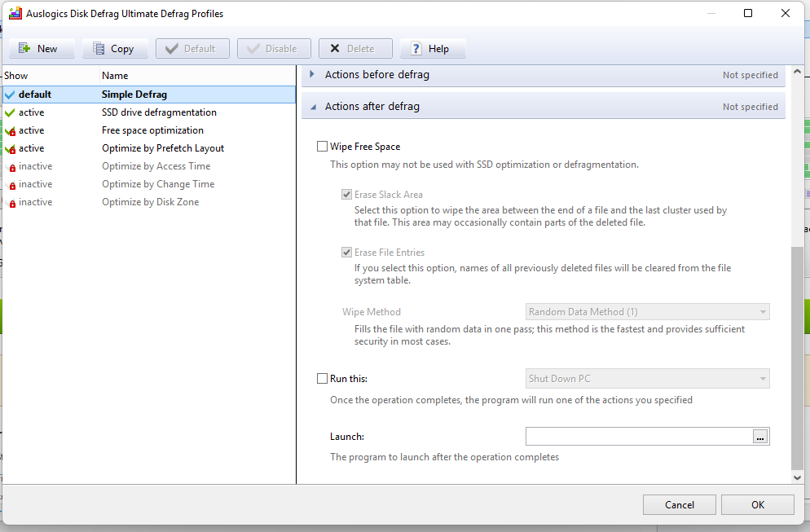
Task: Click the Copy profile button
Action: coord(115,49)
